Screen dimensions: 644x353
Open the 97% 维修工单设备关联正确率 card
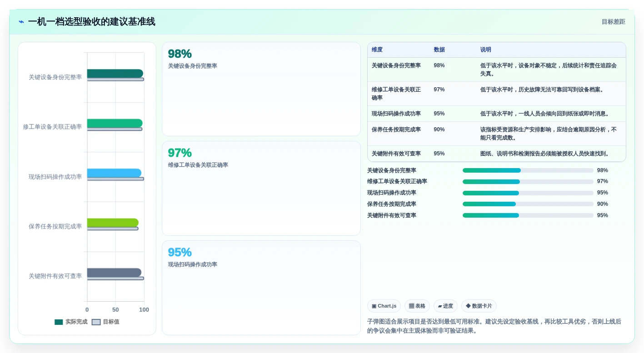261,188
